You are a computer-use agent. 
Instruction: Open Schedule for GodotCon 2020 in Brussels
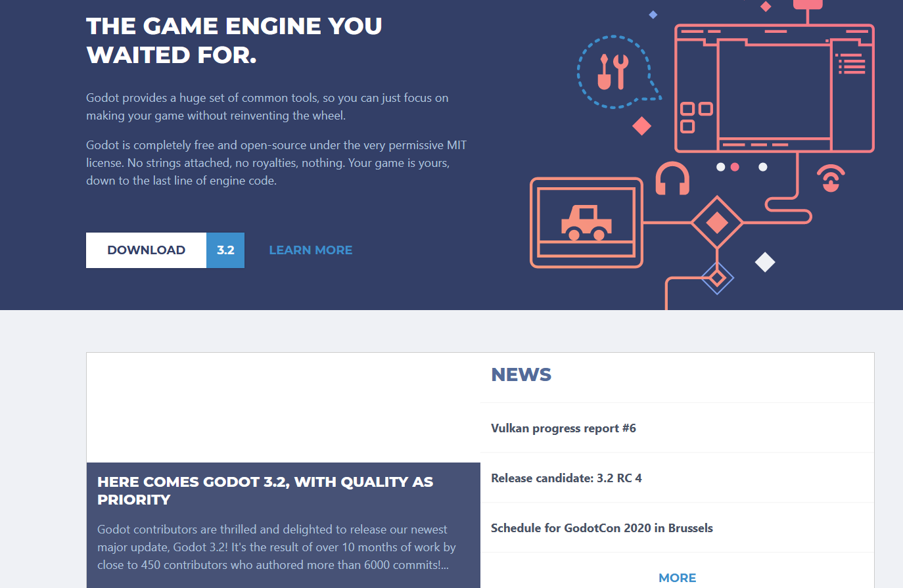click(x=601, y=528)
